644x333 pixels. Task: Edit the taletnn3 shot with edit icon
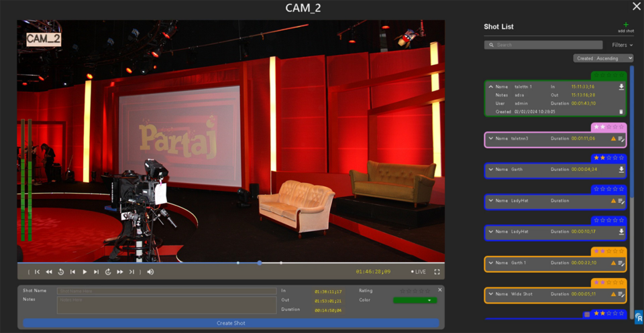[x=621, y=139]
